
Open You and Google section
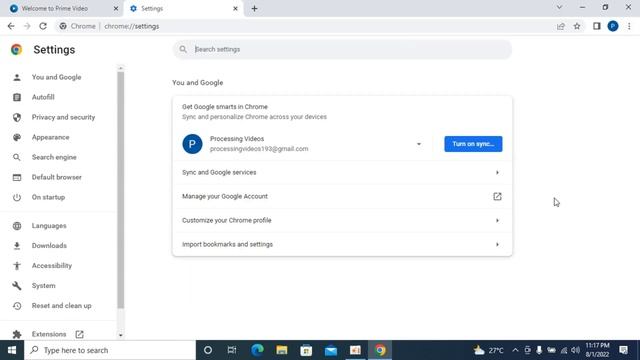56,77
